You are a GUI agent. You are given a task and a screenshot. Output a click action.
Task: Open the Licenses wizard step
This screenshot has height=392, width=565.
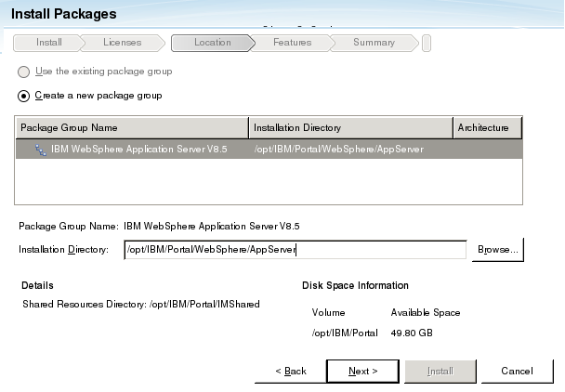pos(122,43)
